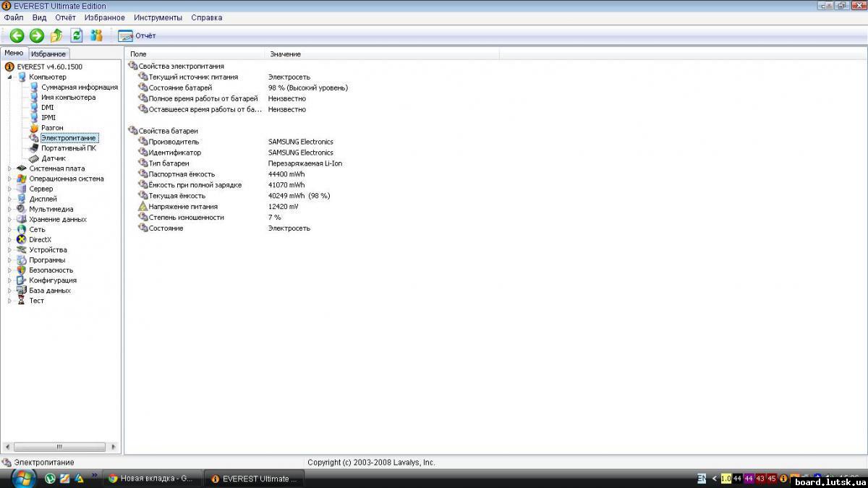Click the green Forward arrow toolbar button
Screen dimensions: 868x488
point(36,35)
